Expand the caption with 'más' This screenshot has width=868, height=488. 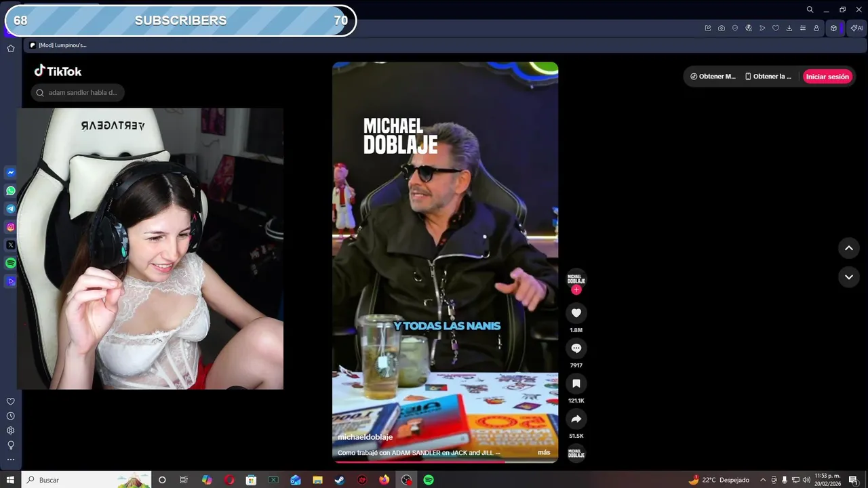544,452
